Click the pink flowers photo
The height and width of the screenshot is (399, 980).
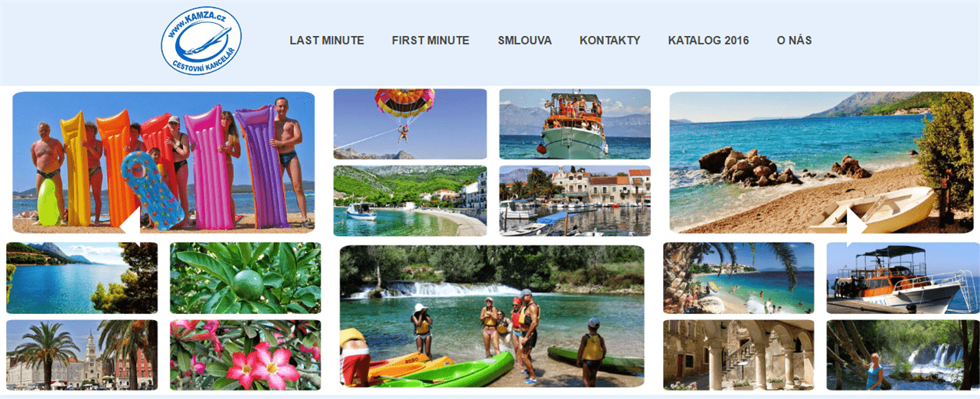coord(245,355)
